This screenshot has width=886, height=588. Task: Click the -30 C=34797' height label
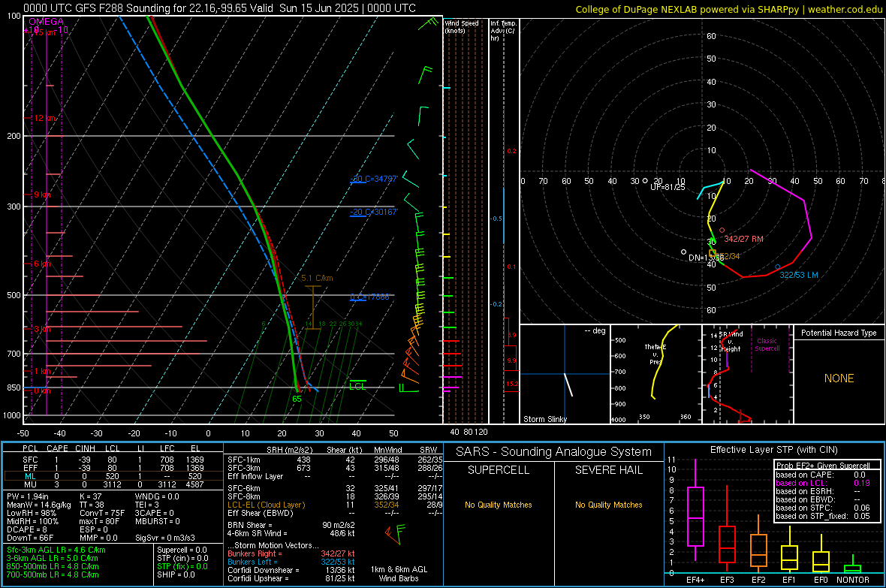(374, 179)
